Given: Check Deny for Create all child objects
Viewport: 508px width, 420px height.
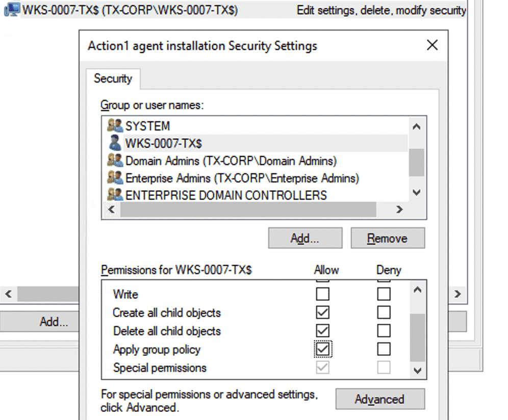Looking at the screenshot, I should tap(384, 312).
